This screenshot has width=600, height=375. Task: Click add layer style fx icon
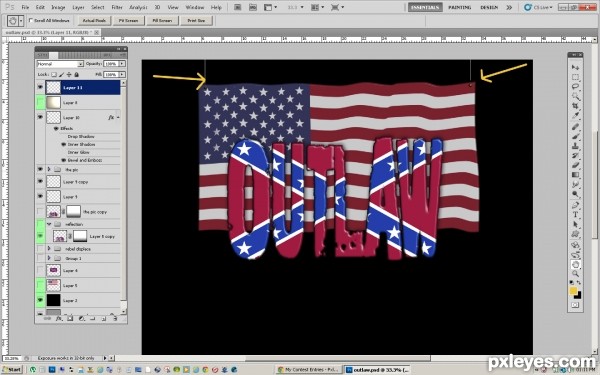point(59,318)
